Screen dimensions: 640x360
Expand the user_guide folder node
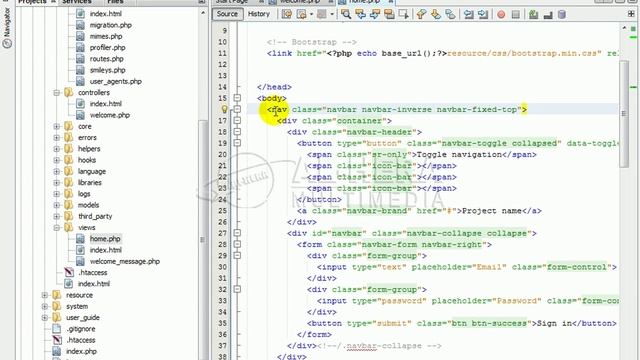pyautogui.click(x=45, y=318)
